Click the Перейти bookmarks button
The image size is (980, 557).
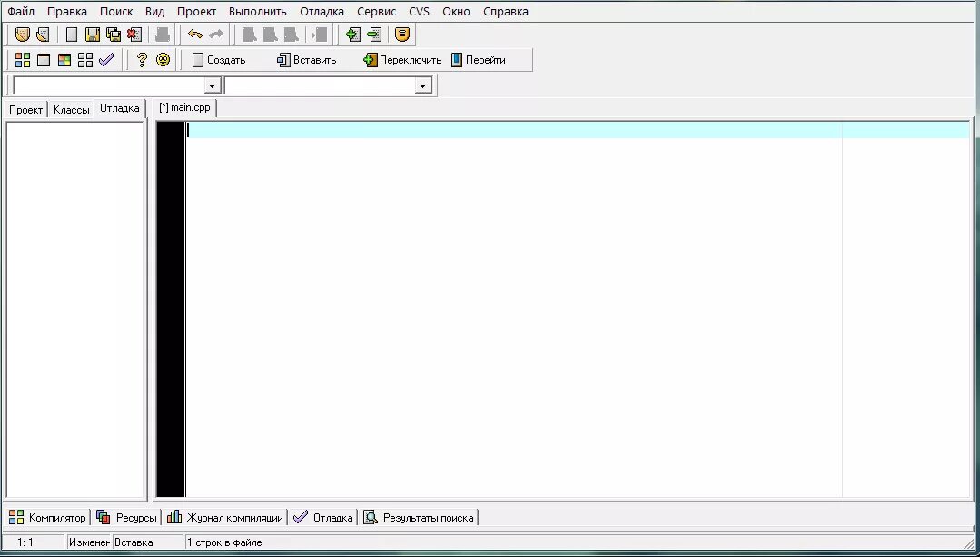(x=478, y=60)
